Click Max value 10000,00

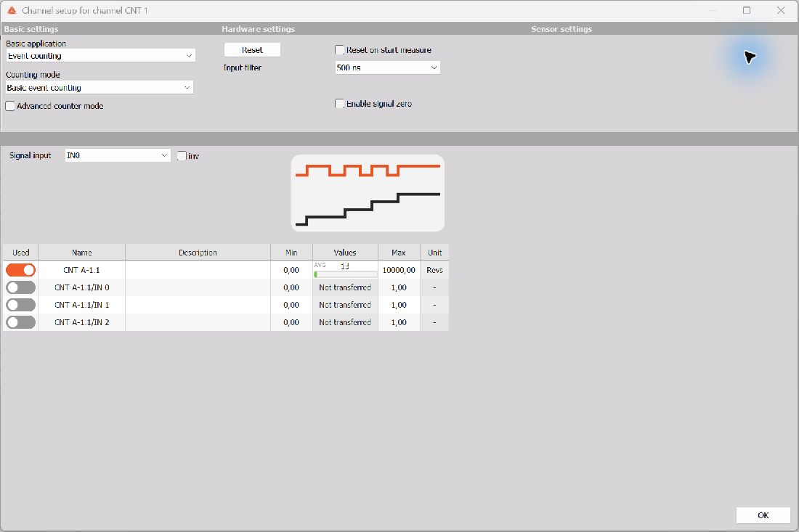[399, 270]
